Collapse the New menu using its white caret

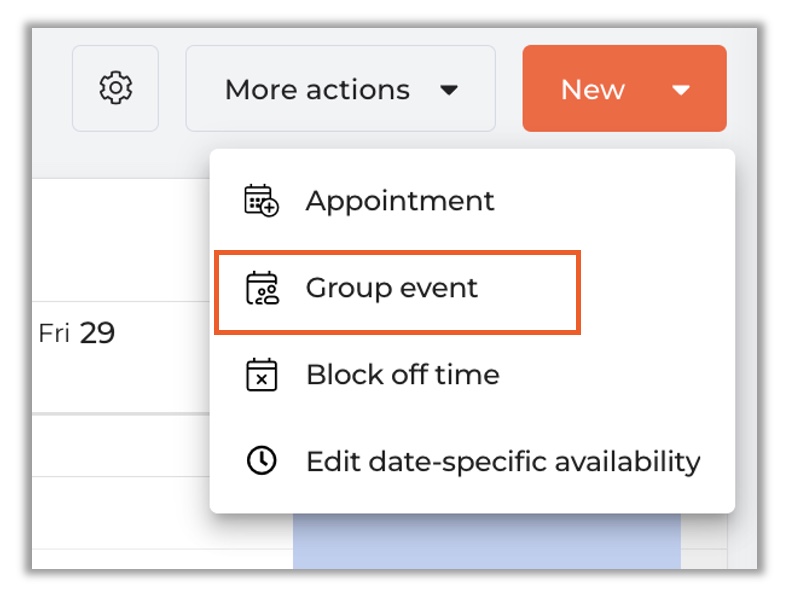(681, 90)
